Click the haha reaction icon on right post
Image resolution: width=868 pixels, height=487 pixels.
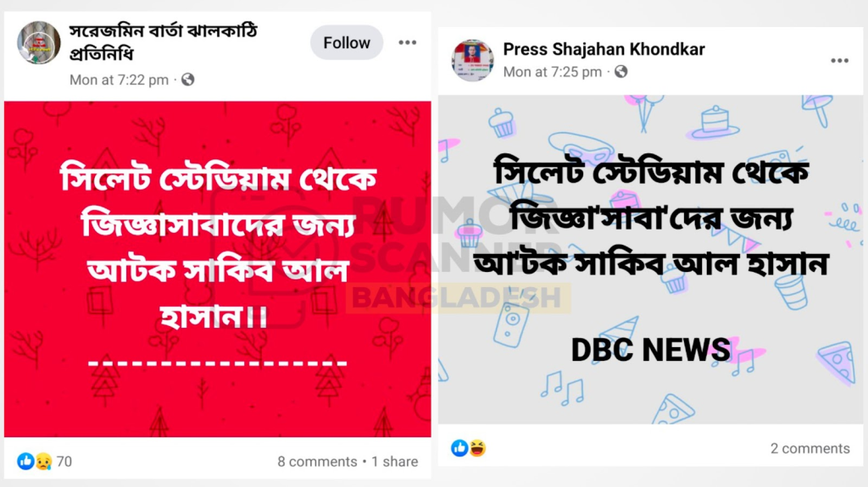pyautogui.click(x=477, y=448)
